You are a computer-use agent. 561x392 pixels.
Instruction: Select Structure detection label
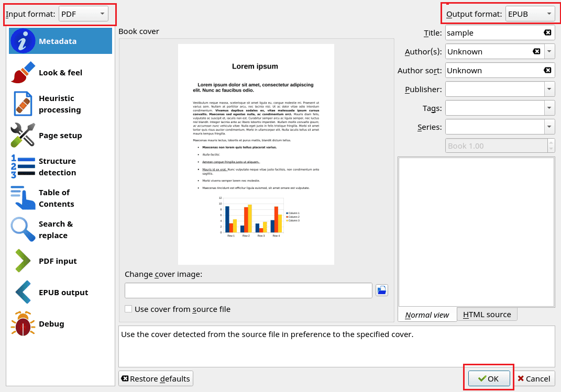[x=57, y=167]
